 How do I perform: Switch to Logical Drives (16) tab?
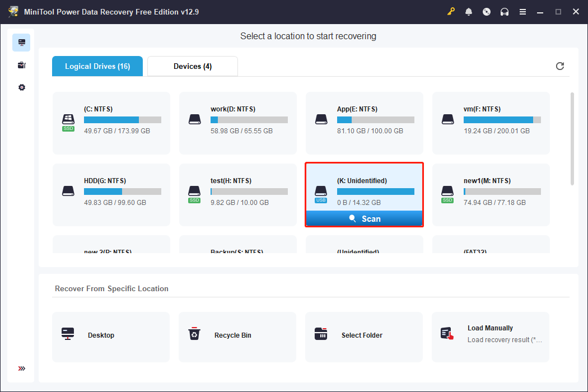coord(97,67)
